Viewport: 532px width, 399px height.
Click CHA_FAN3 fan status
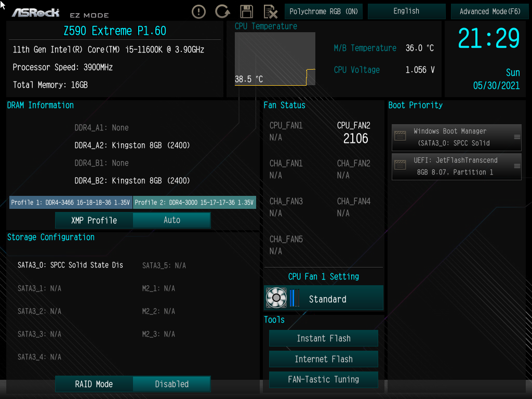286,207
